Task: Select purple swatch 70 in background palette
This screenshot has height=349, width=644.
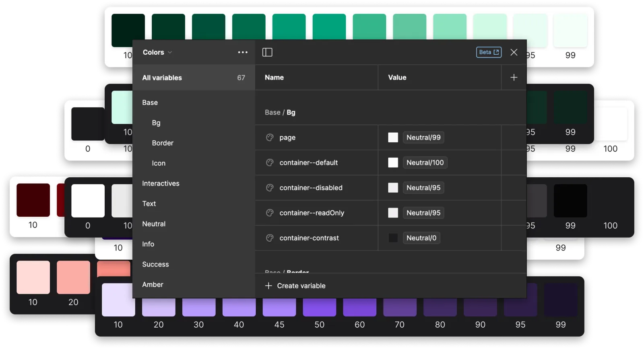Action: 400,307
